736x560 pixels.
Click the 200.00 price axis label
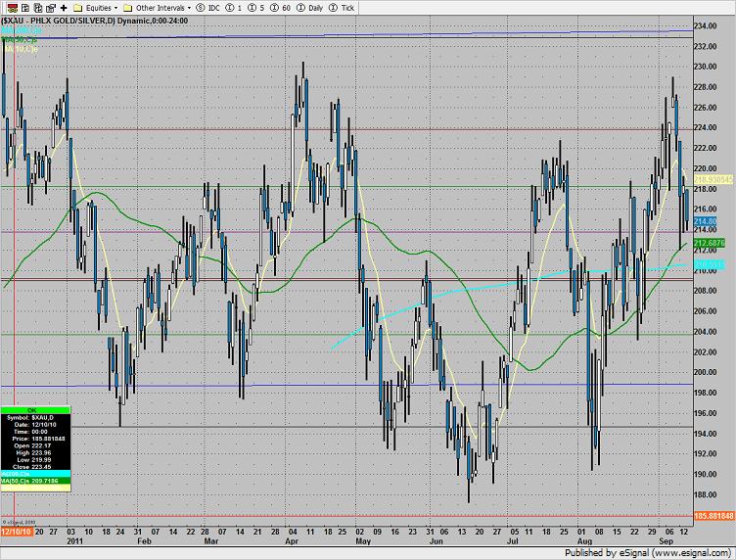pyautogui.click(x=705, y=372)
